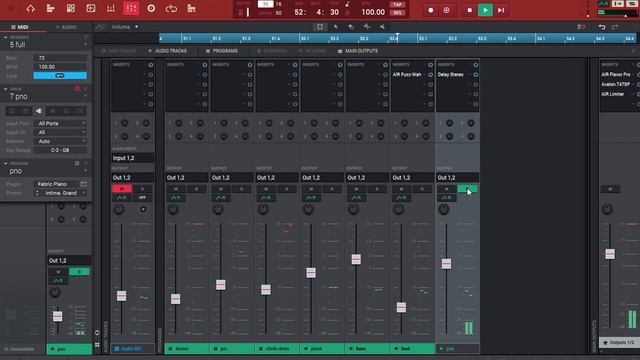Solo the lead channel
640x360 pixels.
422,189
